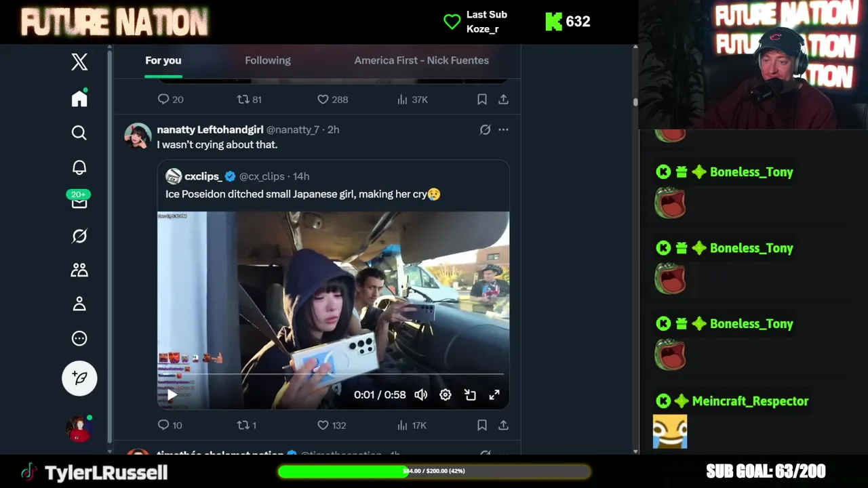Open three-dot menu on nanatty post
868x488 pixels.
point(503,129)
